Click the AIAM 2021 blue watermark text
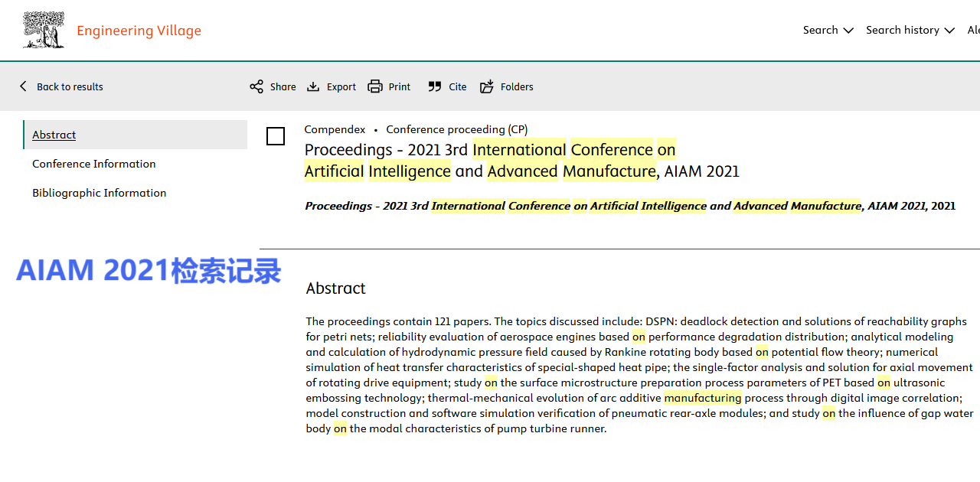This screenshot has width=980, height=482. [149, 271]
